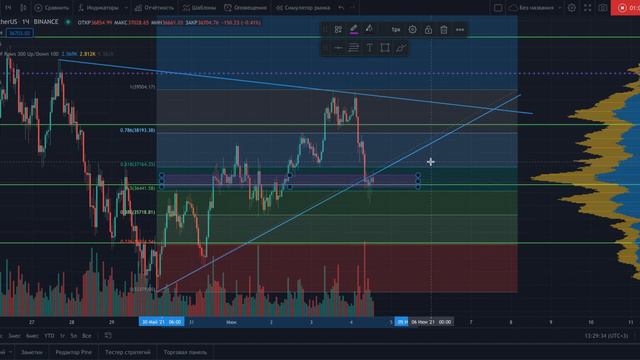Select right-middle handle of purple rectangle
Screen dimensions: 640x360
pos(418,181)
